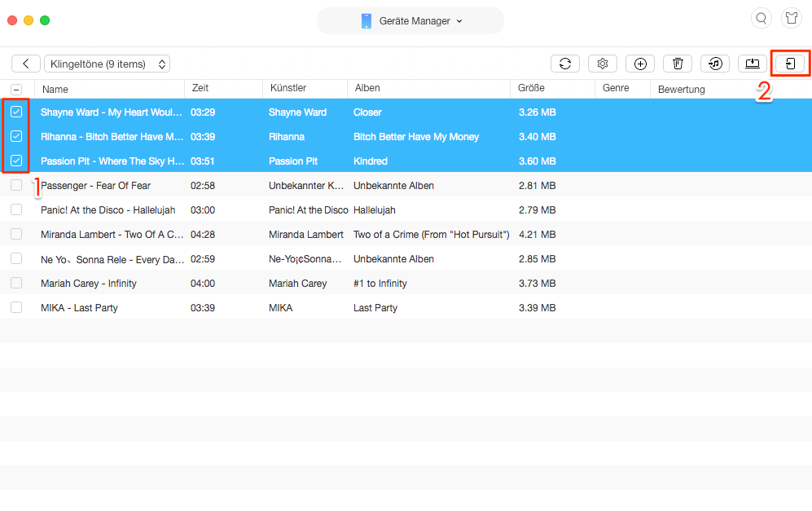Click artist cell 'Ne-Yo¡¢Sonna…'
This screenshot has height=511, width=812.
coord(305,259)
